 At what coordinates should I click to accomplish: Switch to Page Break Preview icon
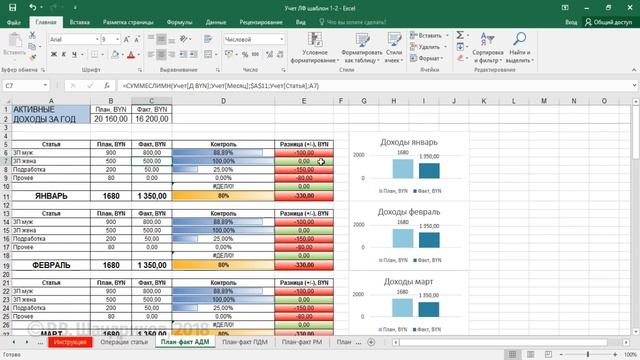[x=548, y=354]
